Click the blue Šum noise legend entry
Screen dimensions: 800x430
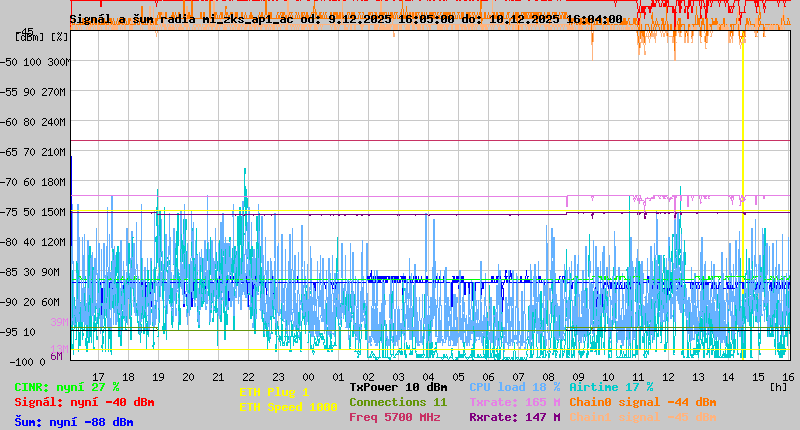coord(74,422)
